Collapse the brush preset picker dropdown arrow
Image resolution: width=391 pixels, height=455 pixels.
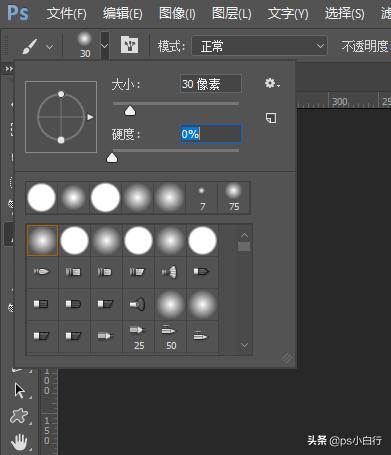(x=105, y=46)
